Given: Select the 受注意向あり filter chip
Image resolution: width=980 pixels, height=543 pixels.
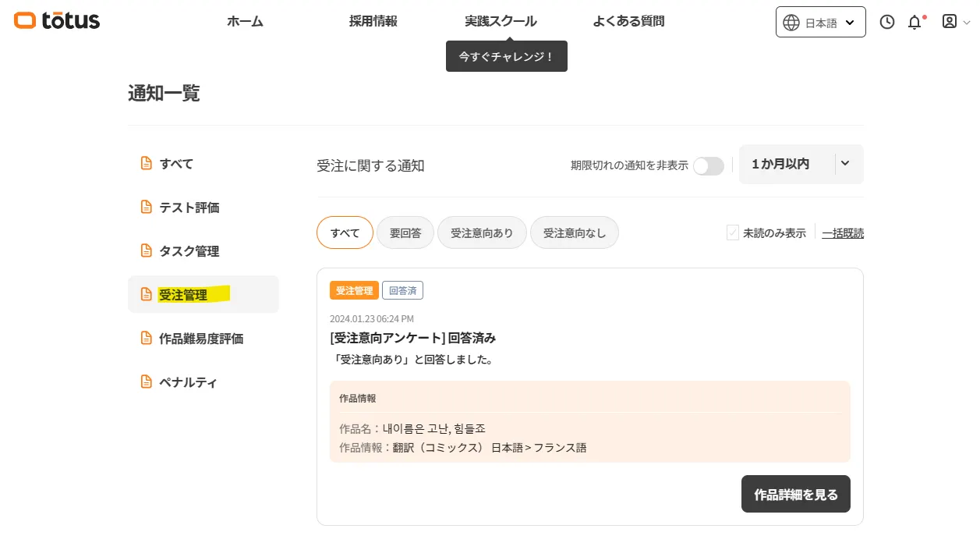Looking at the screenshot, I should [482, 232].
